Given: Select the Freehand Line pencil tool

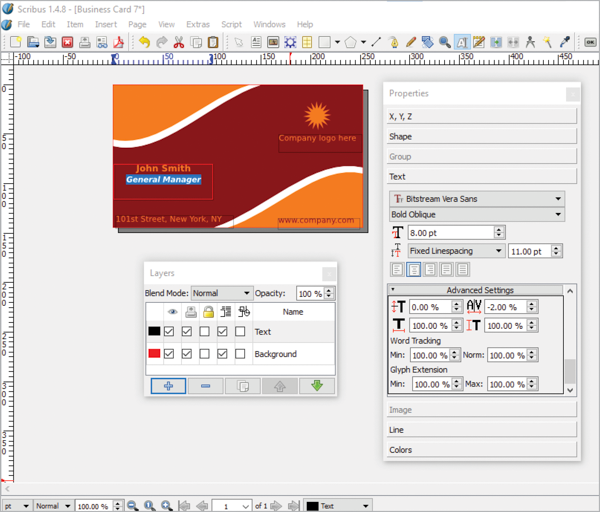Looking at the screenshot, I should (x=411, y=42).
